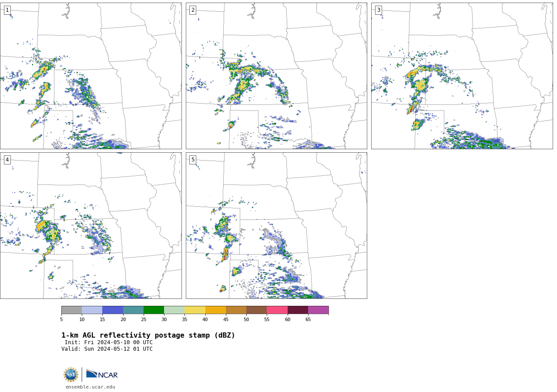Screen dimensions: 557x392
Task: Click the pale green 30-35 dBZ swatch
Action: [174, 310]
